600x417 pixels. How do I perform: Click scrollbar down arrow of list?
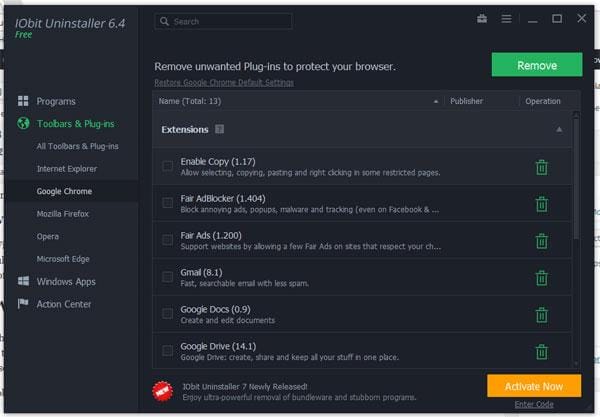[x=576, y=364]
